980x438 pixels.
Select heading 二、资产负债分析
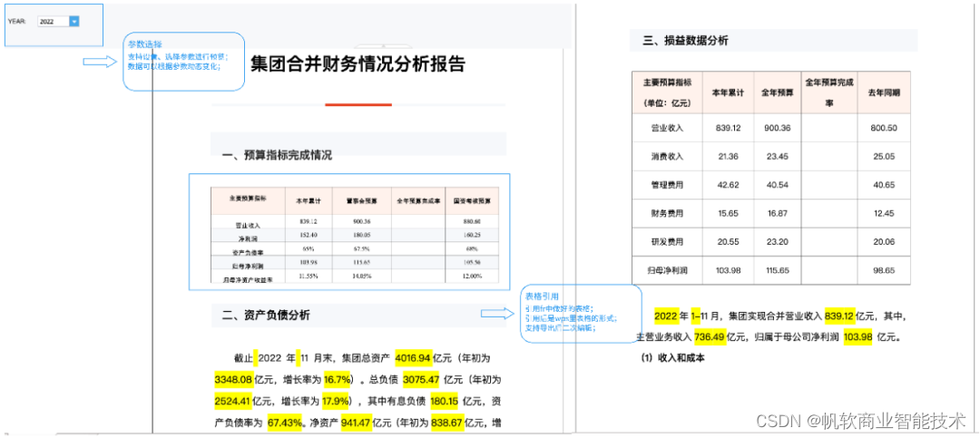(x=266, y=316)
